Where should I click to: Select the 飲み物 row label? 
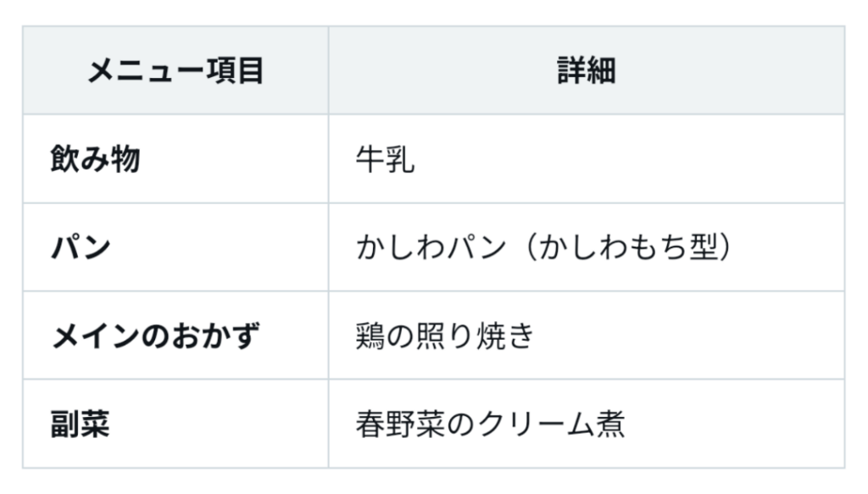click(x=95, y=158)
